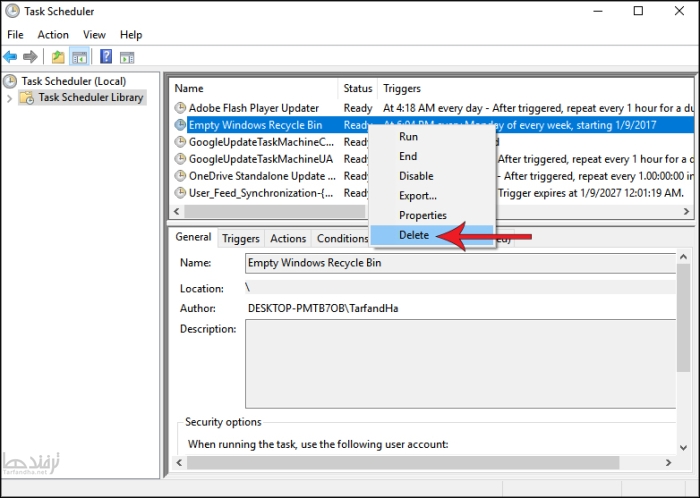Click the details pane scroll-down arrow
This screenshot has height=498, width=700.
[x=683, y=447]
